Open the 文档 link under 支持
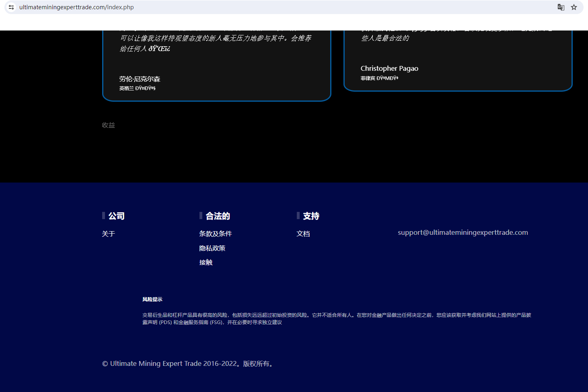This screenshot has width=588, height=392. [x=303, y=234]
